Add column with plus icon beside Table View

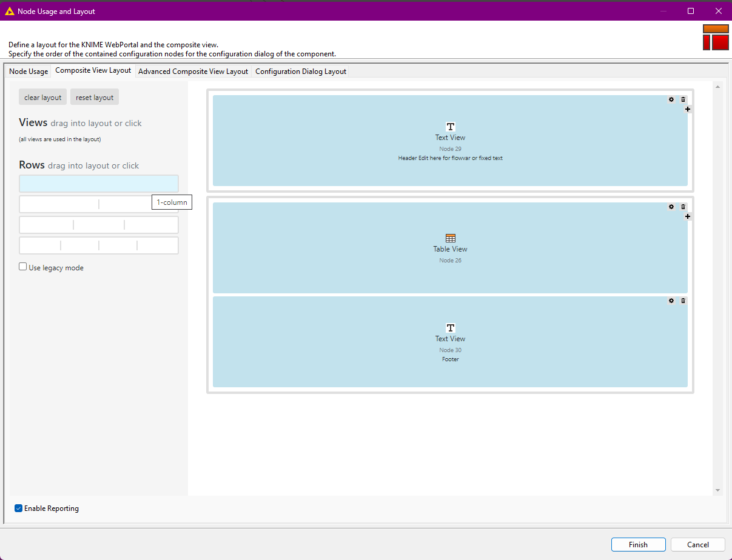688,216
